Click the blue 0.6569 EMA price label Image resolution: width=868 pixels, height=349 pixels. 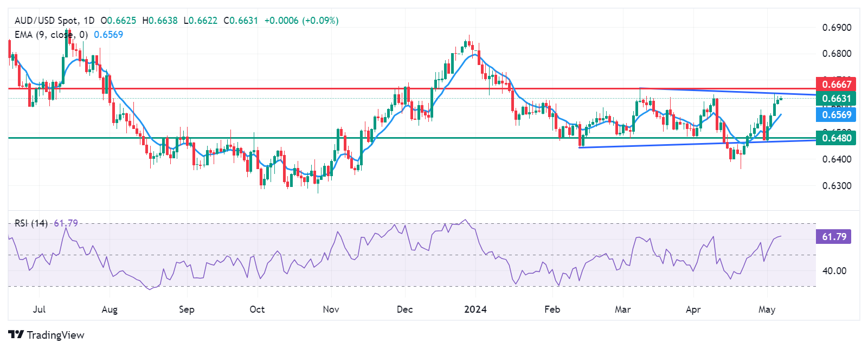[836, 114]
